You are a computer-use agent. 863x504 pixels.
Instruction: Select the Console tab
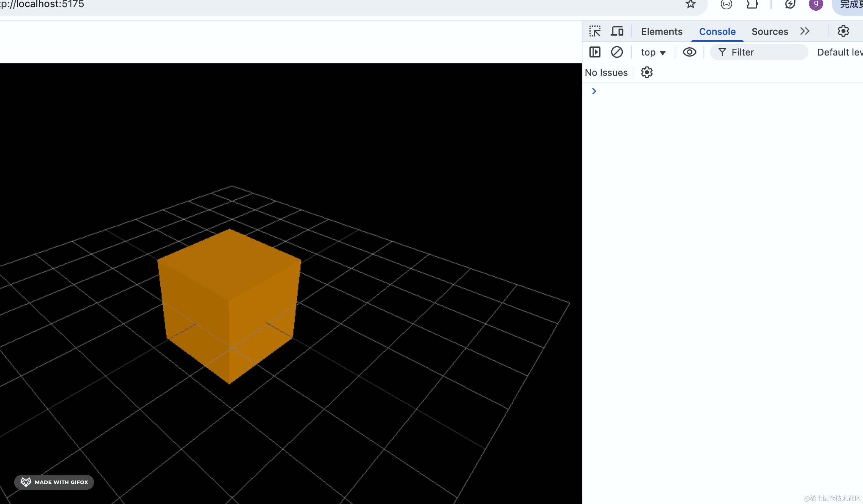tap(717, 31)
